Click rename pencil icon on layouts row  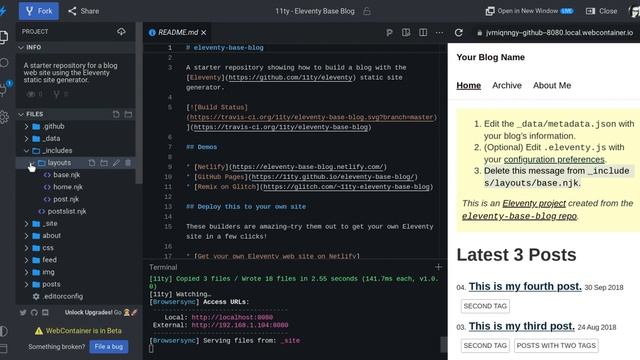[116, 163]
